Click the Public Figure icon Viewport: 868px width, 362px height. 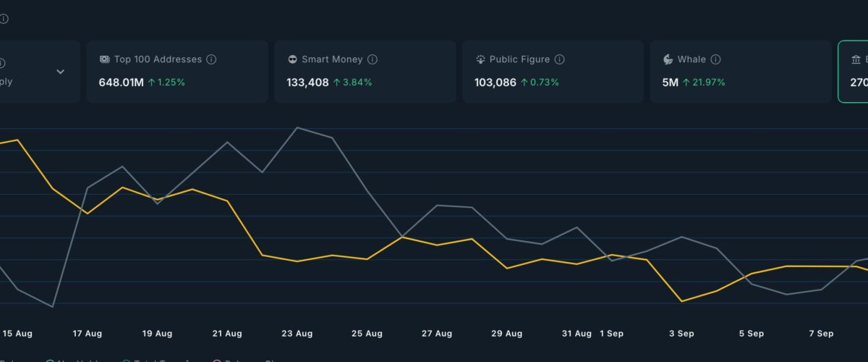(480, 59)
